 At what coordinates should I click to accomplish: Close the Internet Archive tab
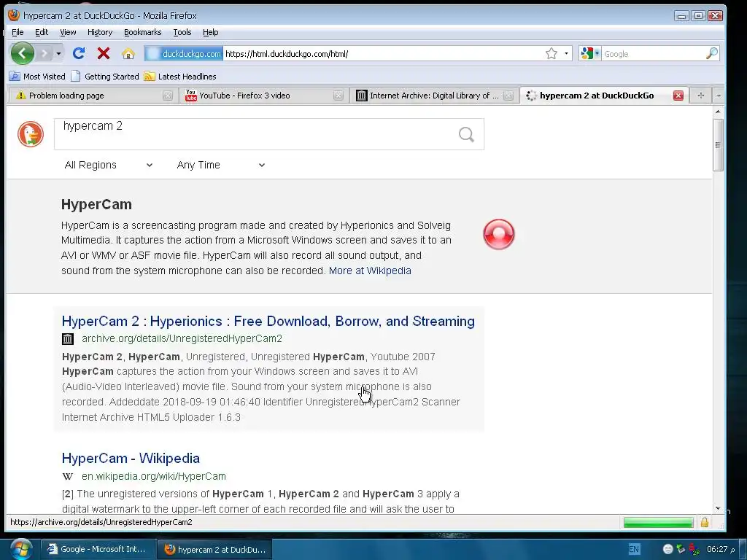tap(508, 96)
